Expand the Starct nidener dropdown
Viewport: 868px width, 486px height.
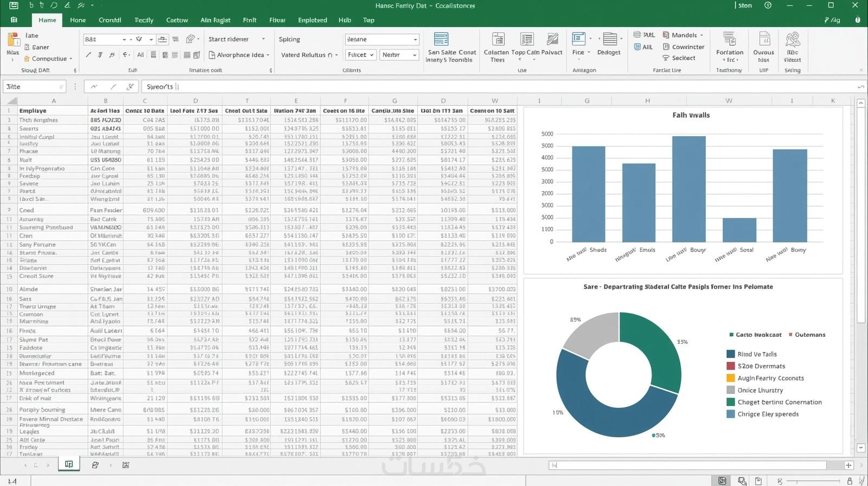point(264,39)
